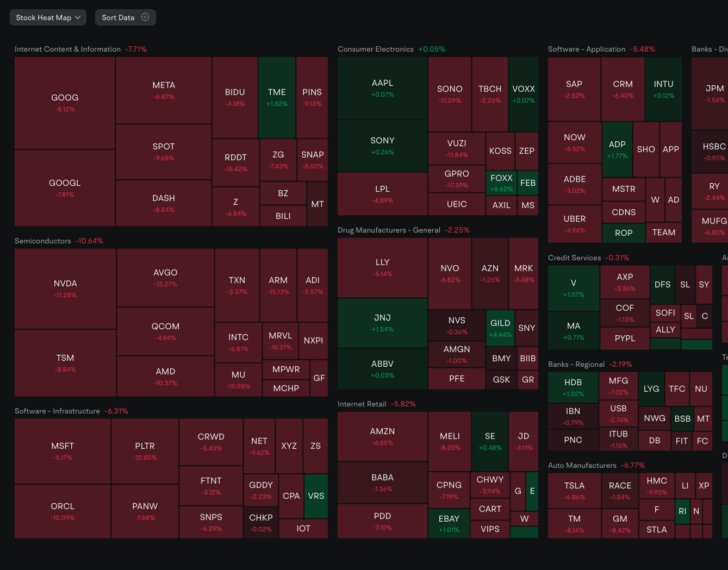Click the Credit Services sector heading
This screenshot has width=728, height=570.
[574, 258]
